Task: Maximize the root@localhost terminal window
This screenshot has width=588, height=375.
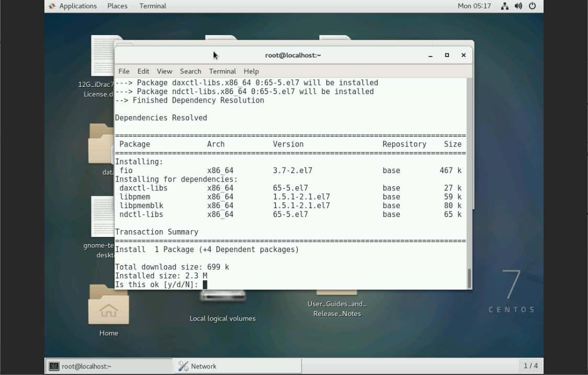Action: 447,55
